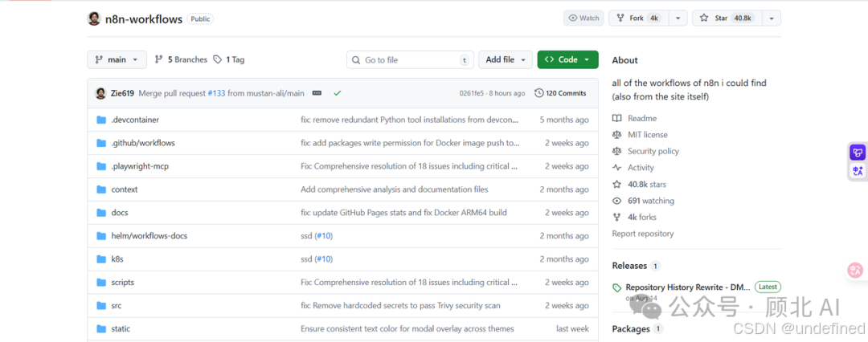Click the scale icon beside Security policy
Image resolution: width=868 pixels, height=342 pixels.
point(616,151)
